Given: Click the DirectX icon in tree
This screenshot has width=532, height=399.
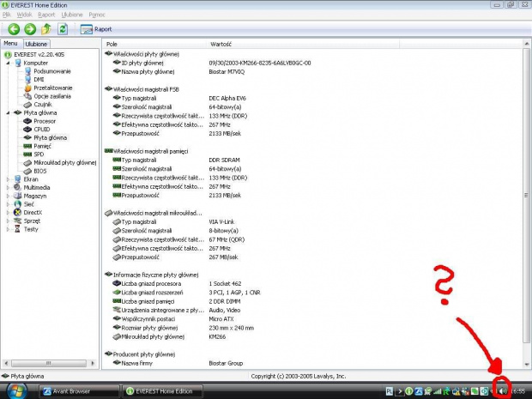Looking at the screenshot, I should click(18, 213).
